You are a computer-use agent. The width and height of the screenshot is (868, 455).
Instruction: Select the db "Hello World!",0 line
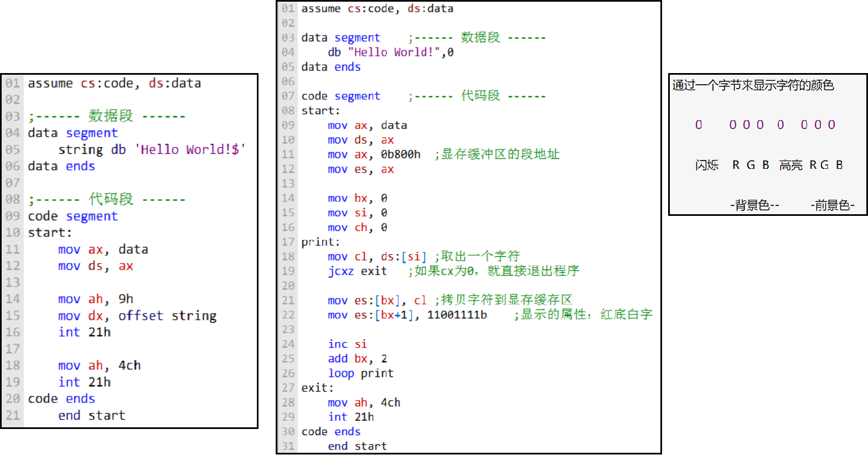coord(391,52)
